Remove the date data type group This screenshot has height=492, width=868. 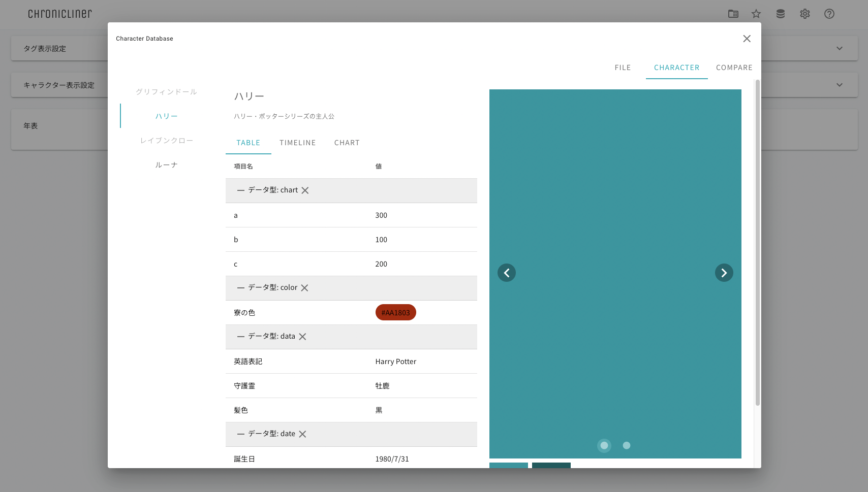(x=302, y=434)
